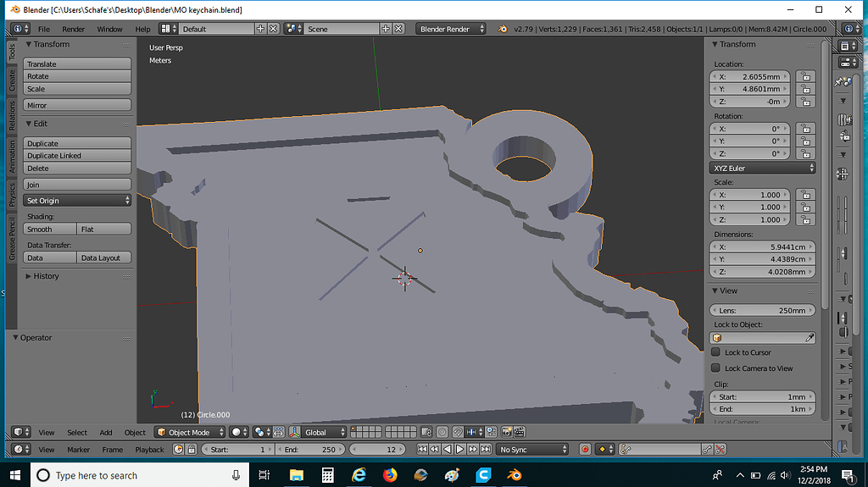Open the Firefox icon in Windows taskbar
Viewport: 868px width, 487px height.
coord(390,475)
